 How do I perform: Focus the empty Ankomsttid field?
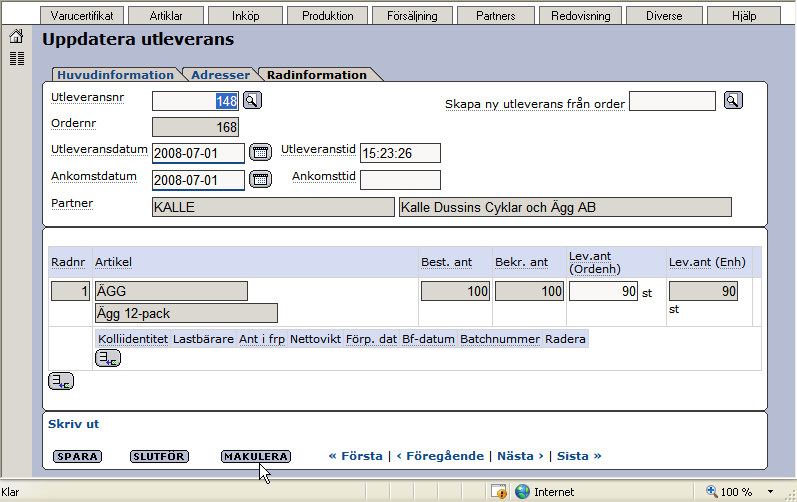pos(400,180)
